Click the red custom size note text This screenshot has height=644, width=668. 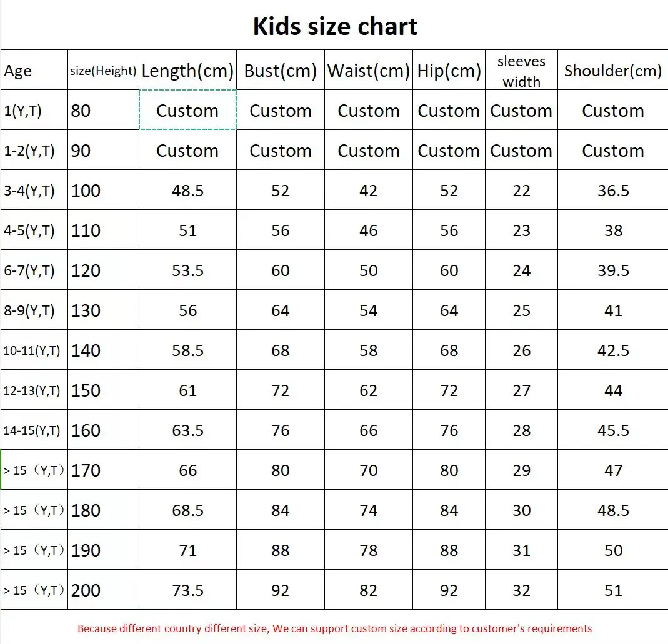click(x=334, y=628)
